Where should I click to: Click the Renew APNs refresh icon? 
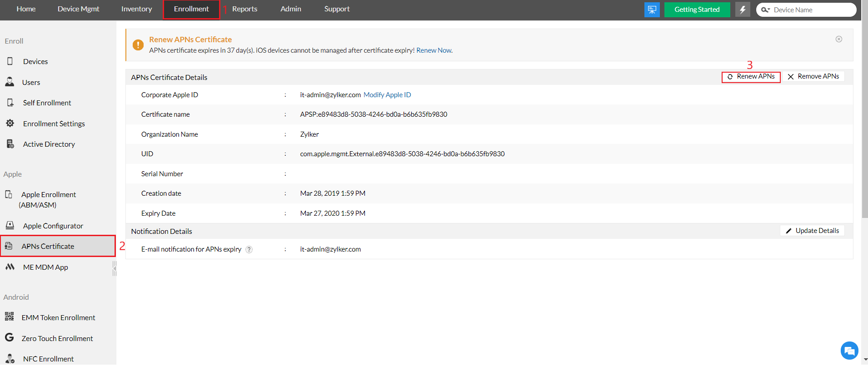click(730, 77)
